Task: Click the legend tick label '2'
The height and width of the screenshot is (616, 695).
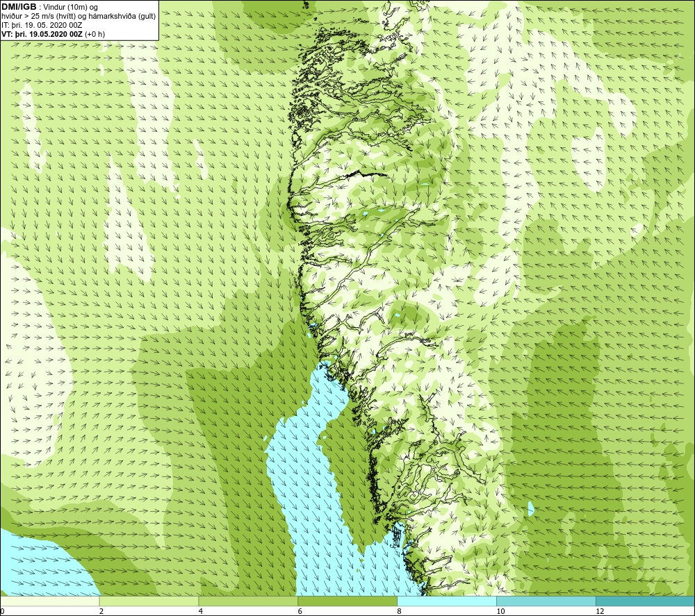Action: tap(101, 611)
